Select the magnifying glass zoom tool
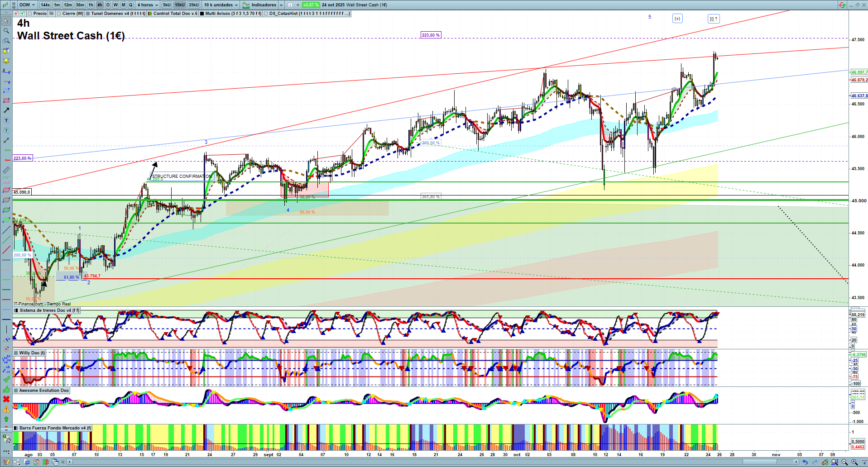 (6, 31)
